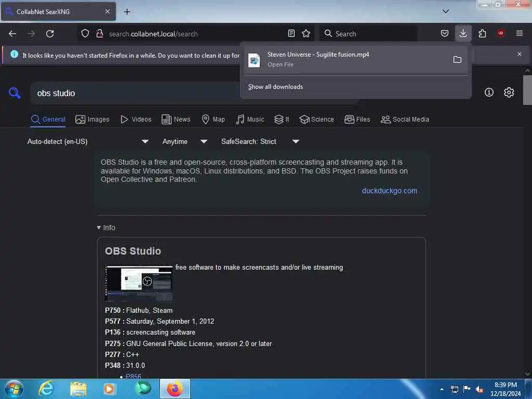Image resolution: width=532 pixels, height=399 pixels.
Task: Follow the duckduckgo.com link
Action: [390, 191]
